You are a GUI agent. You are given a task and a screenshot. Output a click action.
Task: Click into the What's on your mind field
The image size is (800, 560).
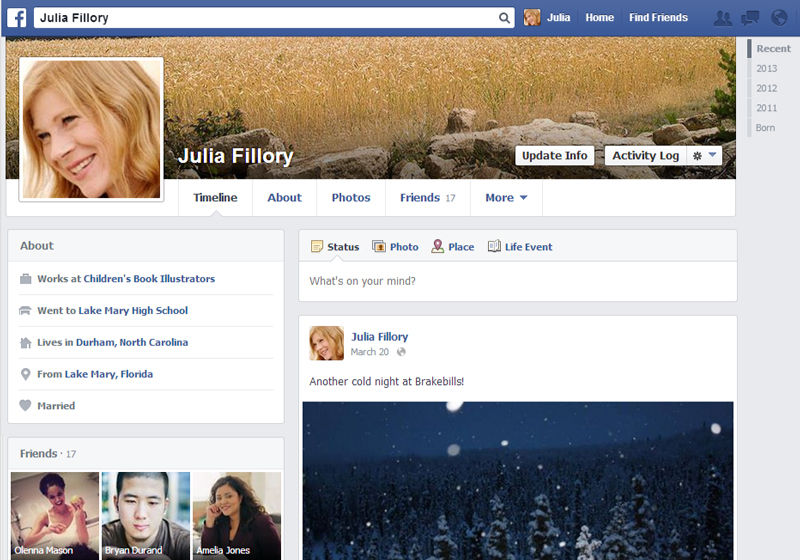coord(518,281)
